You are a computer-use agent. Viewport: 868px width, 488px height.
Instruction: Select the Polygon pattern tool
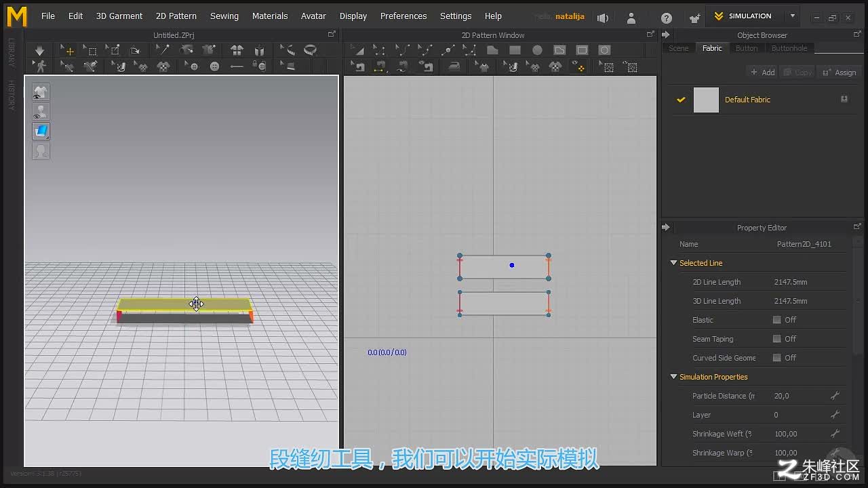(492, 50)
